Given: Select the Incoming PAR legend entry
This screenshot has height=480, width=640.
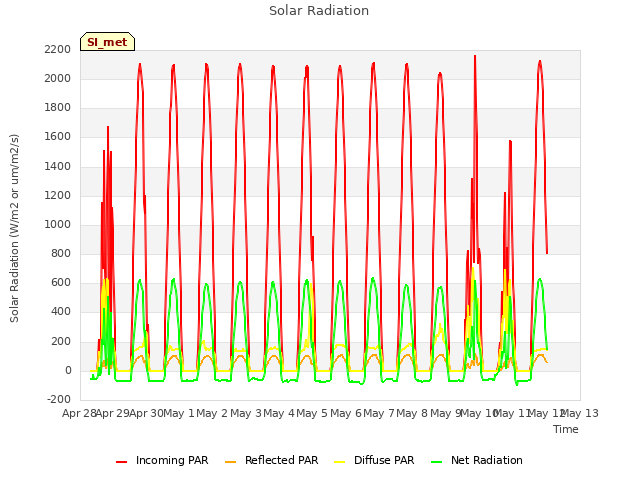Looking at the screenshot, I should [x=162, y=460].
